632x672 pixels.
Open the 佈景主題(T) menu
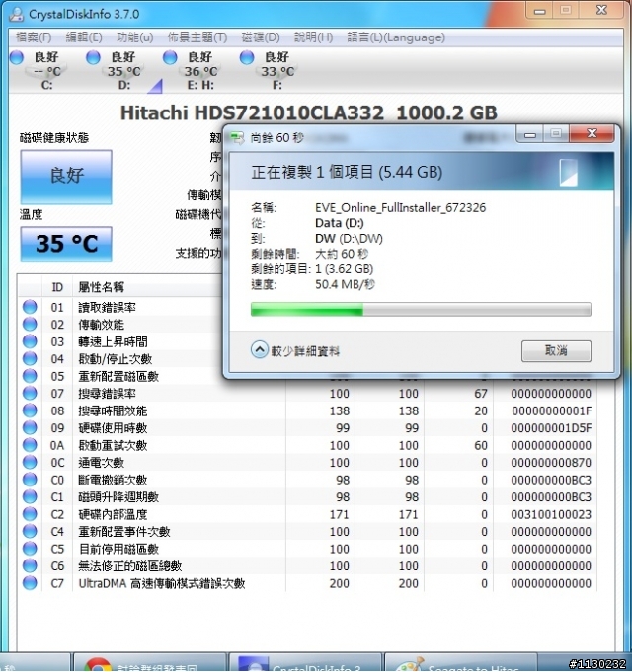197,37
